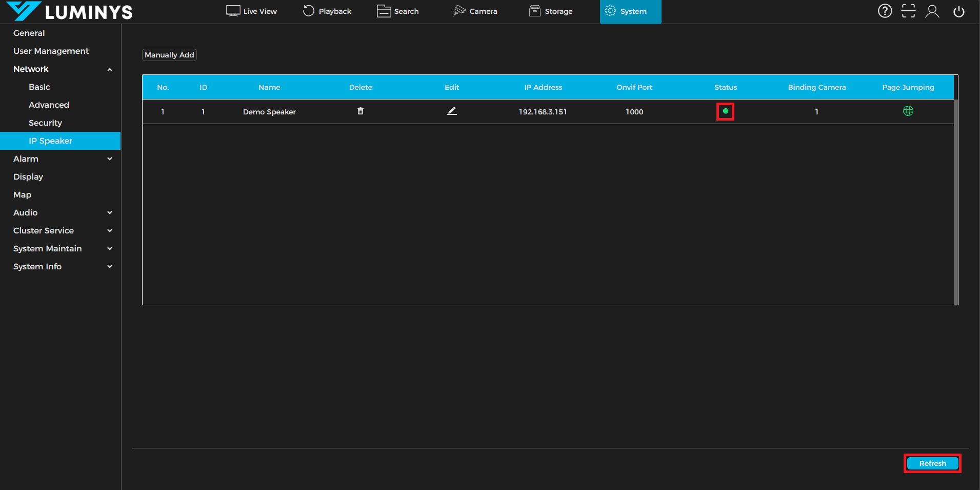
Task: Expand the Audio menu section
Action: [109, 213]
